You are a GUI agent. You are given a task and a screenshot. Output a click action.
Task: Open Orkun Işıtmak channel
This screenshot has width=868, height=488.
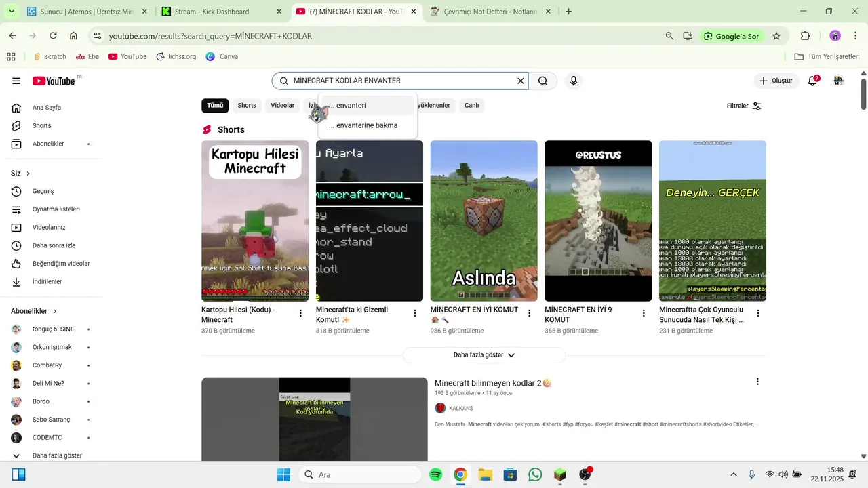click(52, 347)
